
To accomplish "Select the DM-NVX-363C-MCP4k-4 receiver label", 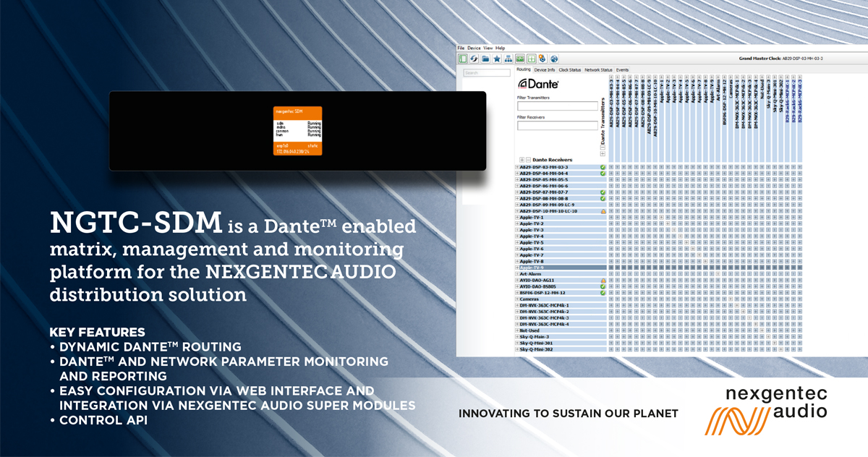I will pyautogui.click(x=545, y=324).
